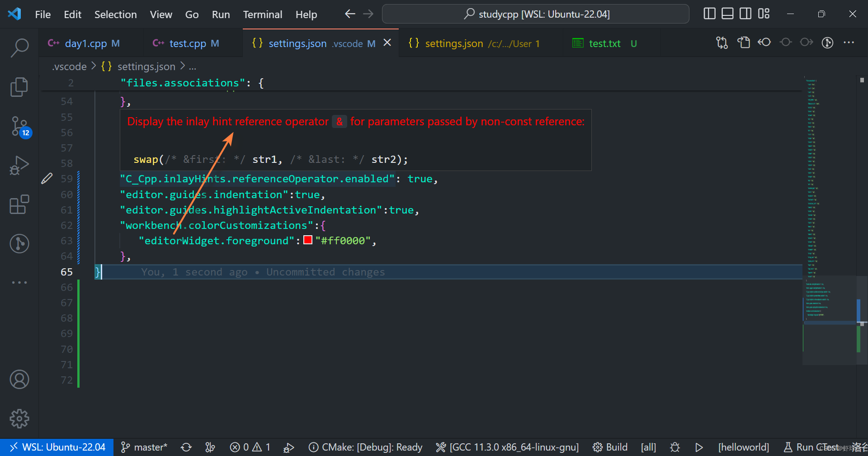
Task: Open the Git Graph status bar icon
Action: pos(210,447)
